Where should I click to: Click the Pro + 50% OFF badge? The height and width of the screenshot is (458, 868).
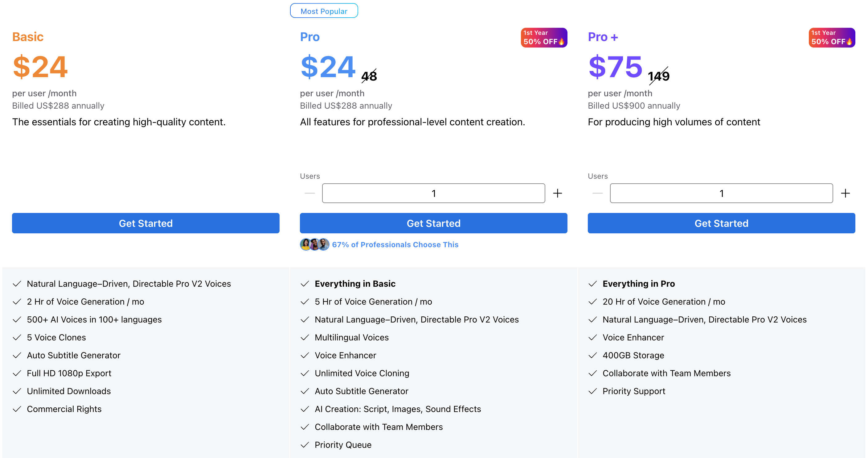click(x=831, y=37)
